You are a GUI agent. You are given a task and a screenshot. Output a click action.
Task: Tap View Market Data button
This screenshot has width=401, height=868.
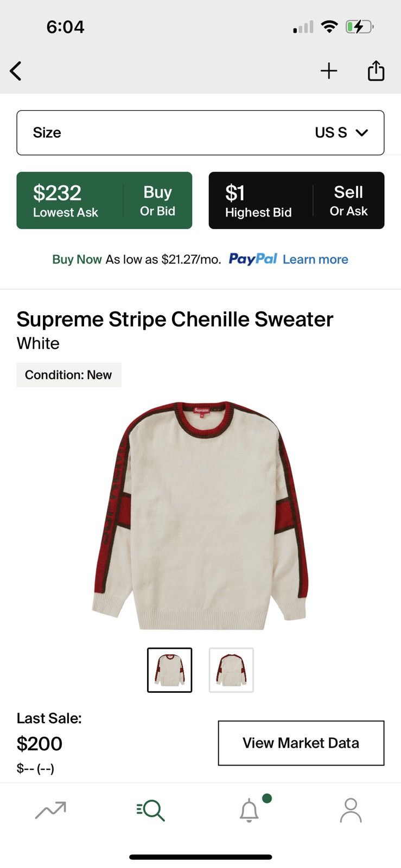pyautogui.click(x=301, y=743)
